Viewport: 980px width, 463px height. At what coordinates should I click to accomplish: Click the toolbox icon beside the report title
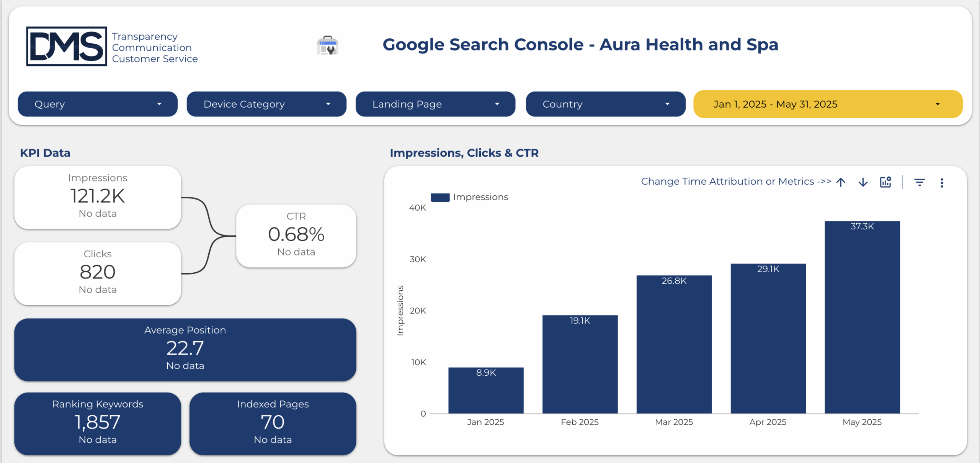click(327, 45)
